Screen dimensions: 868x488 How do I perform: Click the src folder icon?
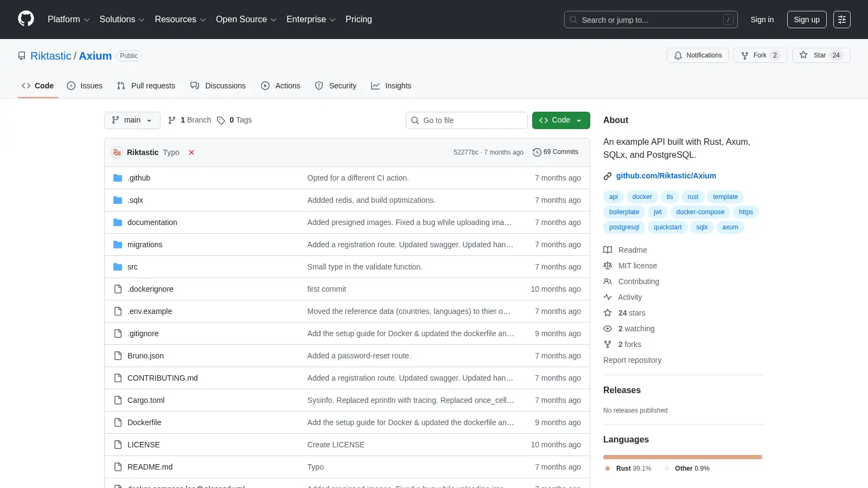click(x=118, y=267)
